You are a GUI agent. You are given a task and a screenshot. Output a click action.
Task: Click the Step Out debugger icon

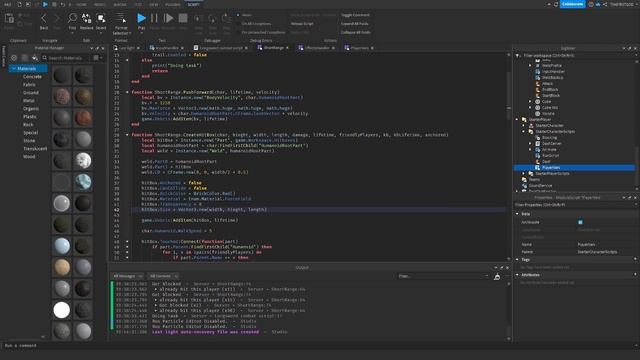pyautogui.click(x=227, y=19)
